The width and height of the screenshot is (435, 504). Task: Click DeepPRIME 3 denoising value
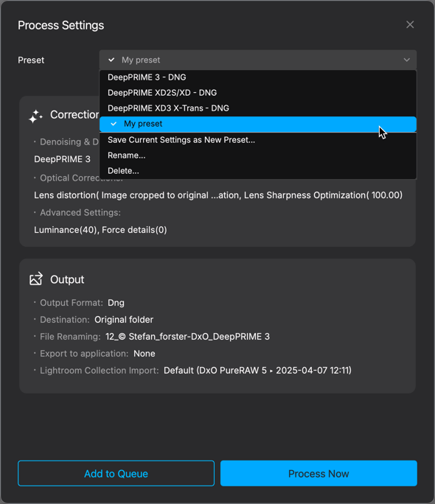coord(63,159)
